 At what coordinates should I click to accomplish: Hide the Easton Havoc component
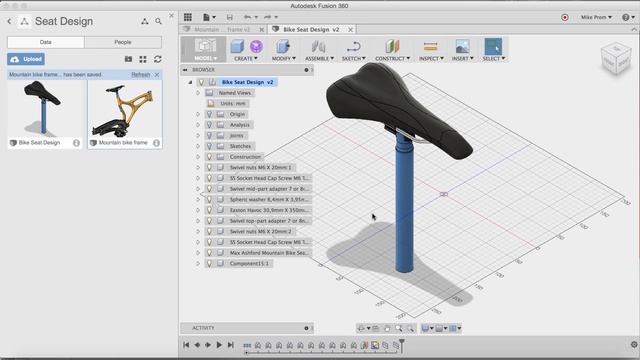click(209, 210)
